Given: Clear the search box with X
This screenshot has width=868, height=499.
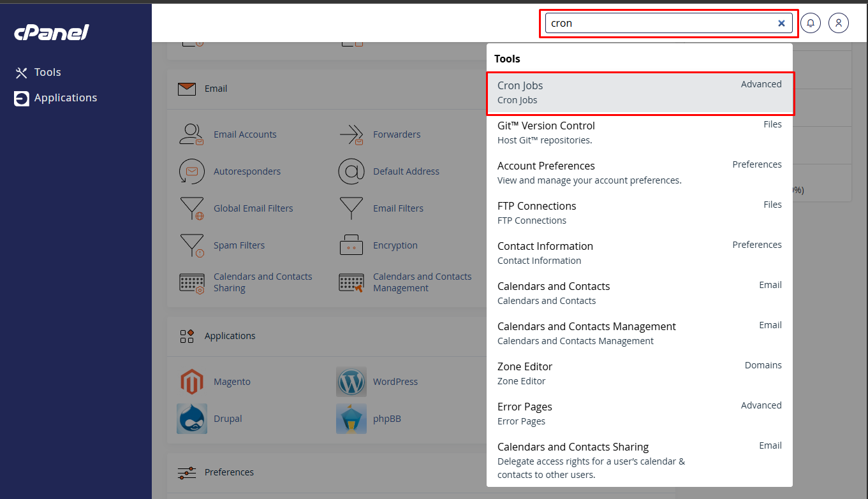Looking at the screenshot, I should tap(781, 23).
